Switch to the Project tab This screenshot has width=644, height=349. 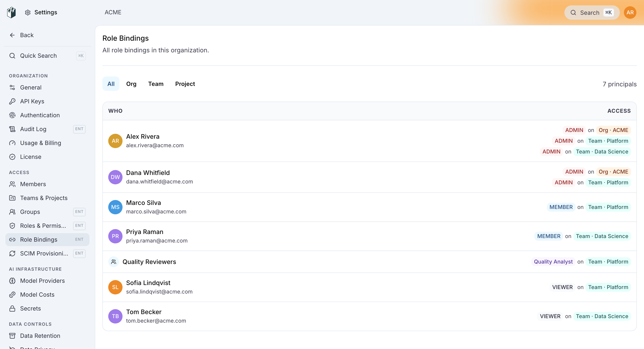[x=185, y=84]
